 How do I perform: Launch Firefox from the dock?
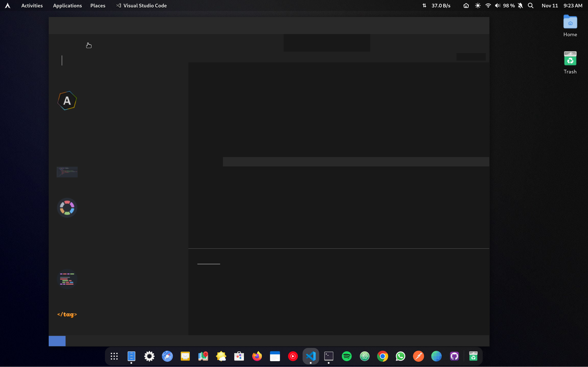[x=257, y=356]
